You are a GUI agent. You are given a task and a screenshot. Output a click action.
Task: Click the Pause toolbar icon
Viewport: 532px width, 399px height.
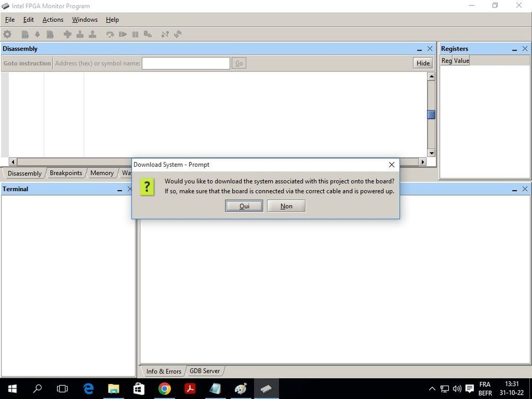[135, 34]
